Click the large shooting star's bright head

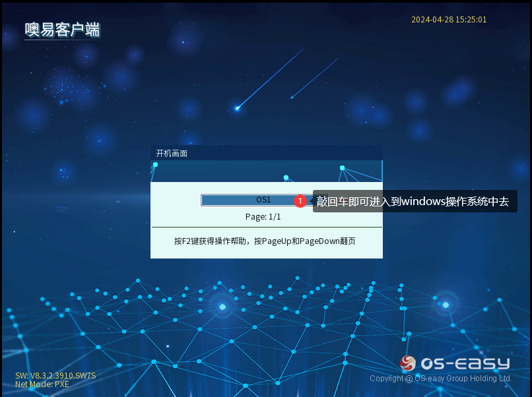click(x=238, y=108)
